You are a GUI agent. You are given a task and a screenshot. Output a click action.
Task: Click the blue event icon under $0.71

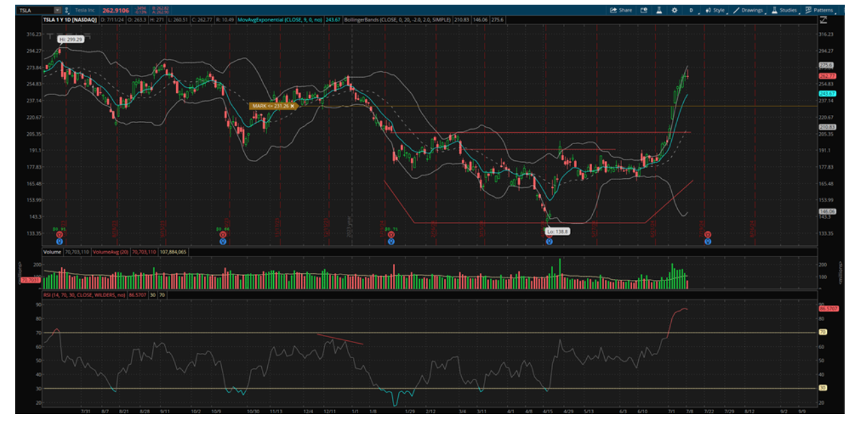point(391,242)
